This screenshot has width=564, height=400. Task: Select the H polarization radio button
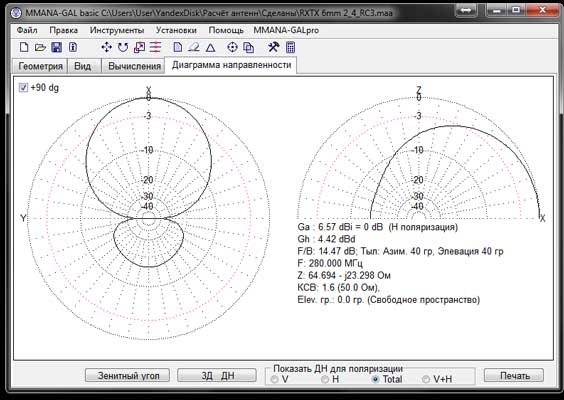(325, 379)
